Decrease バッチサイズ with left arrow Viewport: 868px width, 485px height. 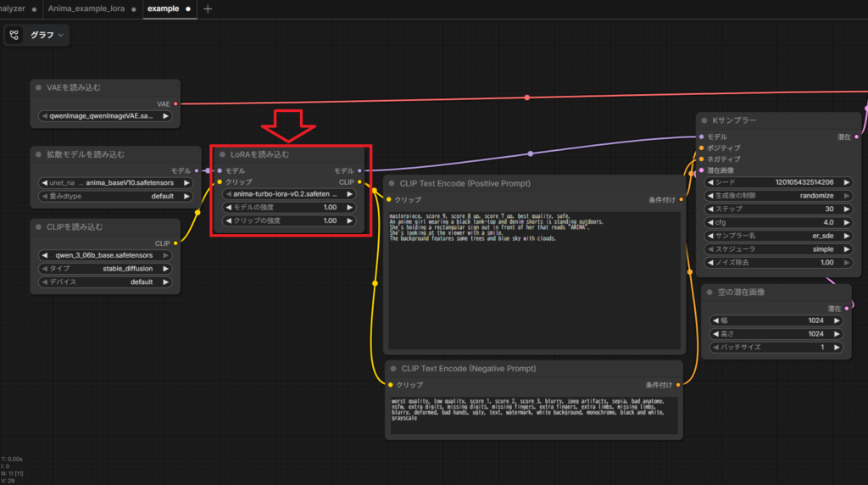click(x=715, y=347)
